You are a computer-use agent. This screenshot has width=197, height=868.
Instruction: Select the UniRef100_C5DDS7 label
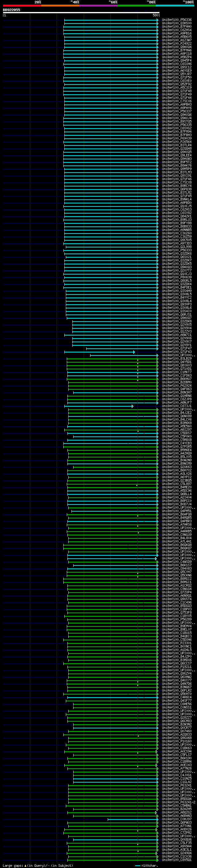(x=177, y=433)
